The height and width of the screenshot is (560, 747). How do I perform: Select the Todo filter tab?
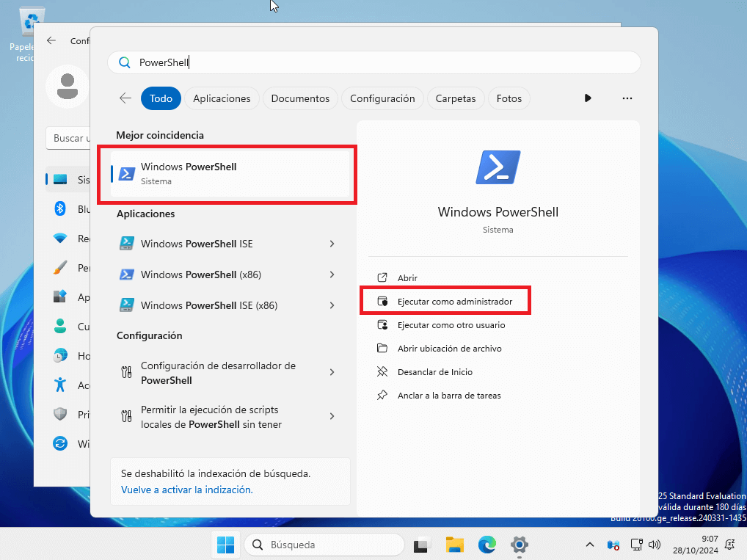[161, 98]
